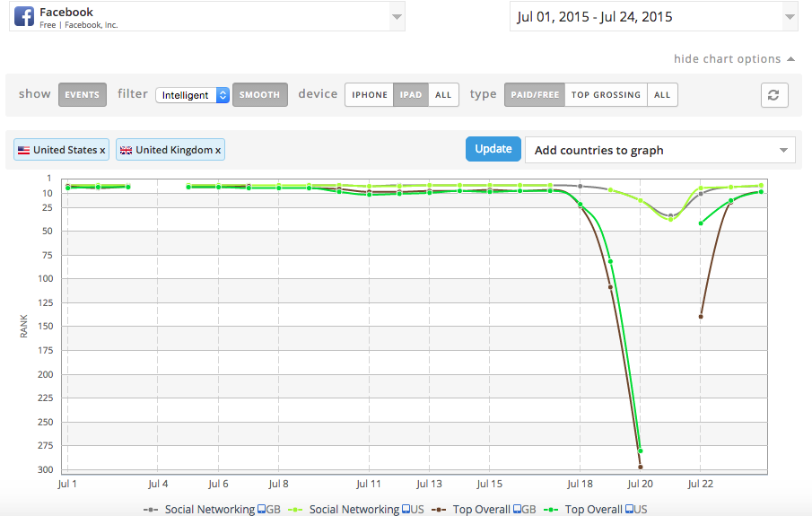The image size is (812, 516).
Task: Switch type to Paid/Free
Action: (x=535, y=95)
